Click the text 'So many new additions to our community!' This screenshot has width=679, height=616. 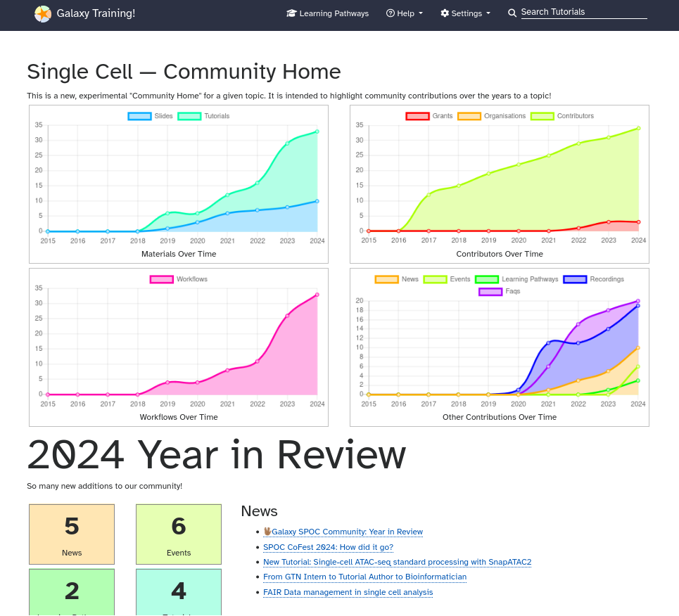pyautogui.click(x=104, y=486)
